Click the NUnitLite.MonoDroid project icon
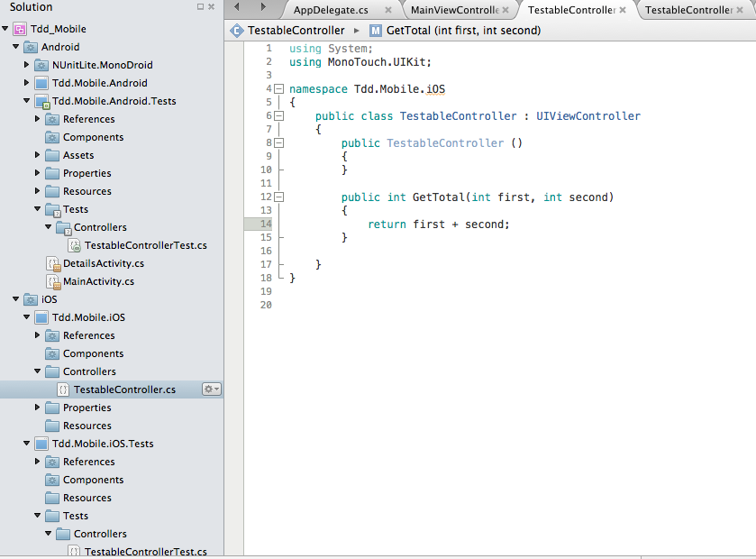 click(41, 65)
